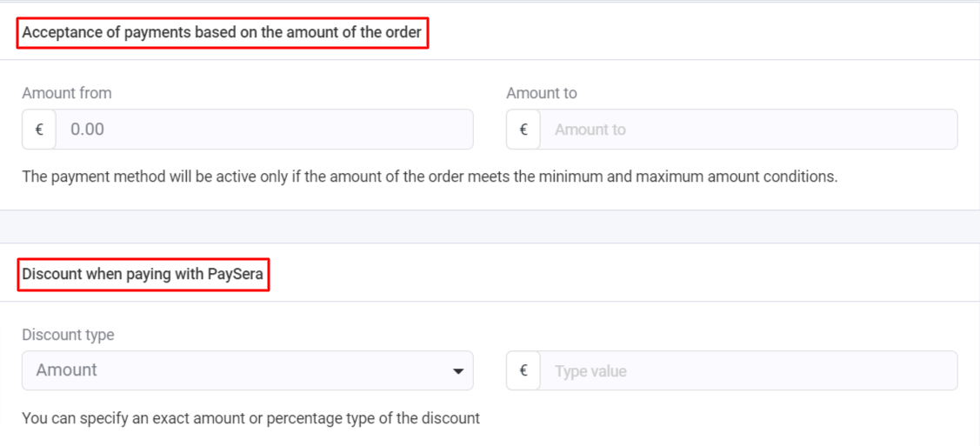Click the 'Amount to' field label
The width and height of the screenshot is (980, 446).
(x=541, y=93)
